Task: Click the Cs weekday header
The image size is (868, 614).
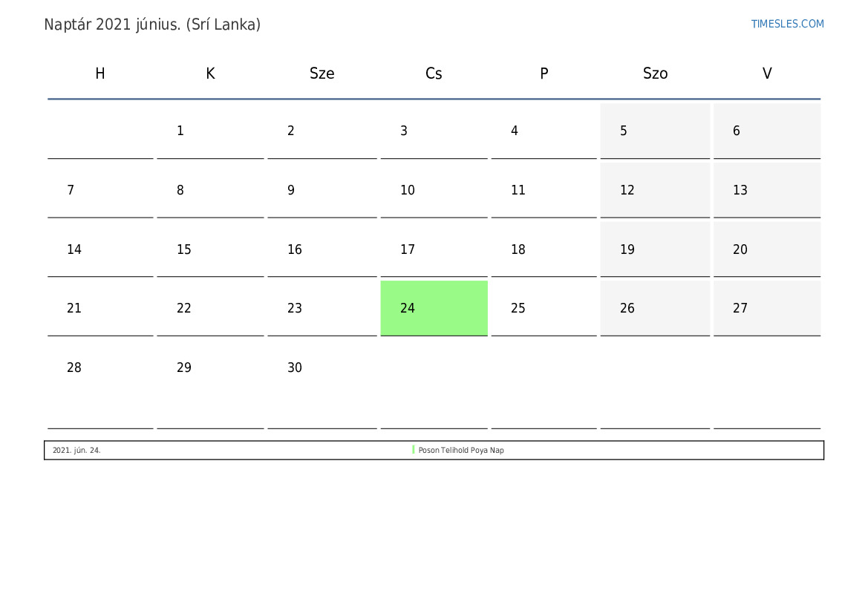Action: (434, 74)
